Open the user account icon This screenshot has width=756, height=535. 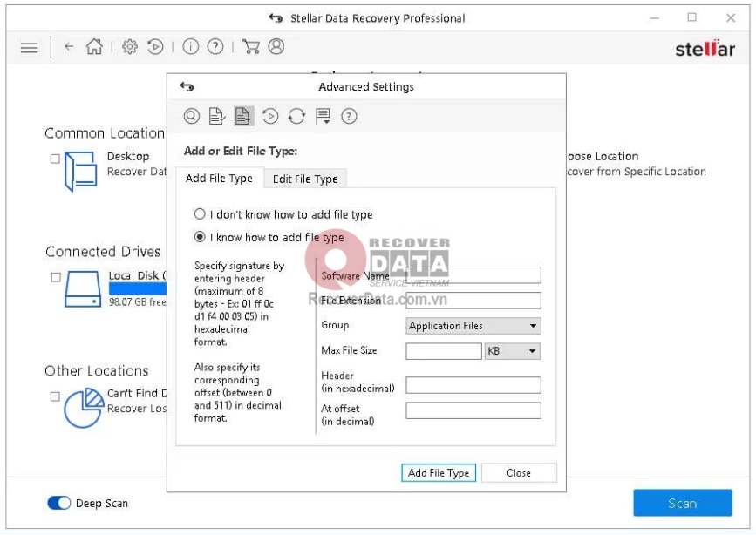276,47
